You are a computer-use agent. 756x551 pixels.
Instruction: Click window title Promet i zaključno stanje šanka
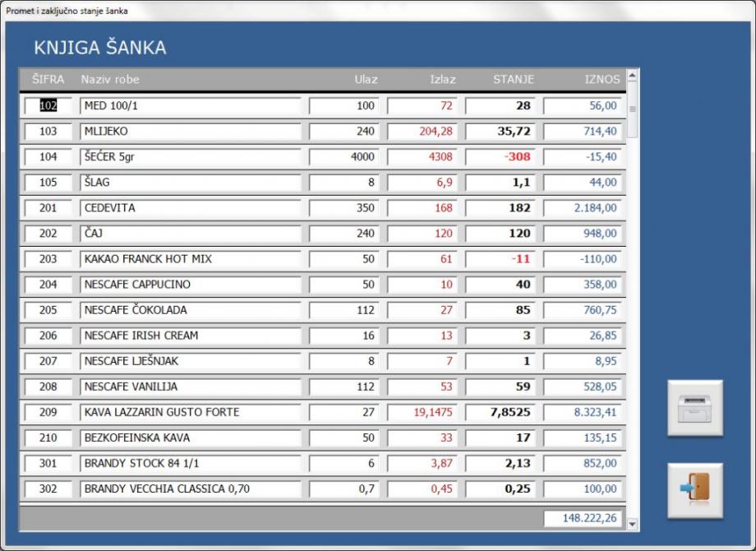click(67, 11)
